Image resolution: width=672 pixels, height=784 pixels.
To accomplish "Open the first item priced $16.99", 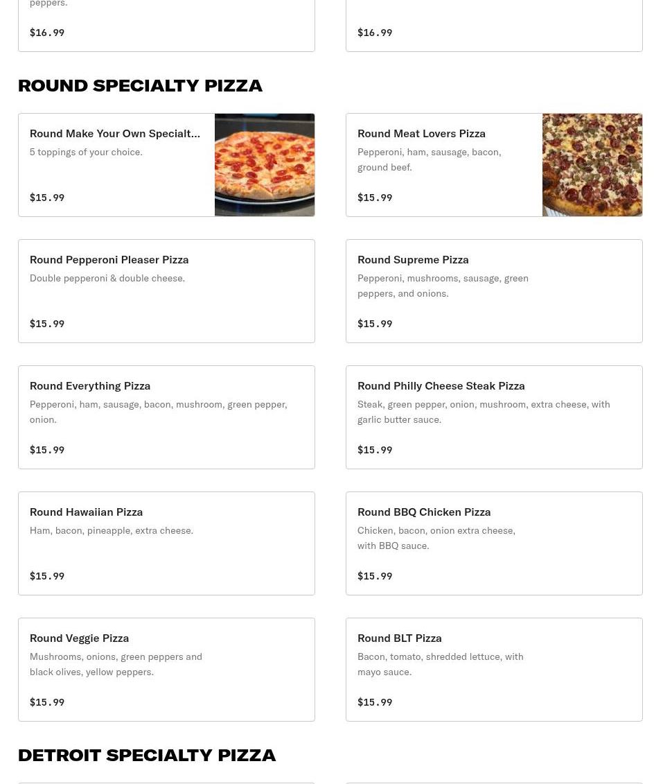I will click(x=166, y=26).
